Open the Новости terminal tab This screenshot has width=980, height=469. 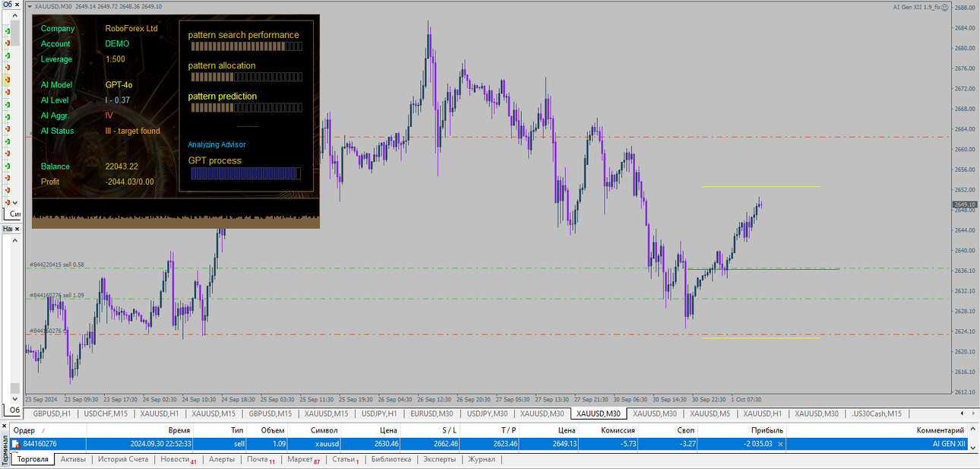coord(178,459)
